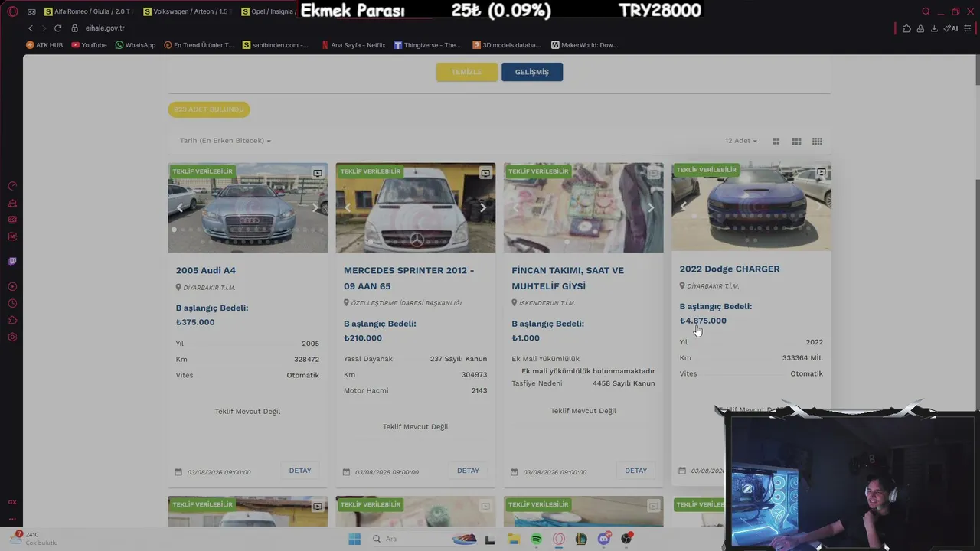Open the Opera AI assistant
Screen dimensions: 980x551
(x=951, y=28)
